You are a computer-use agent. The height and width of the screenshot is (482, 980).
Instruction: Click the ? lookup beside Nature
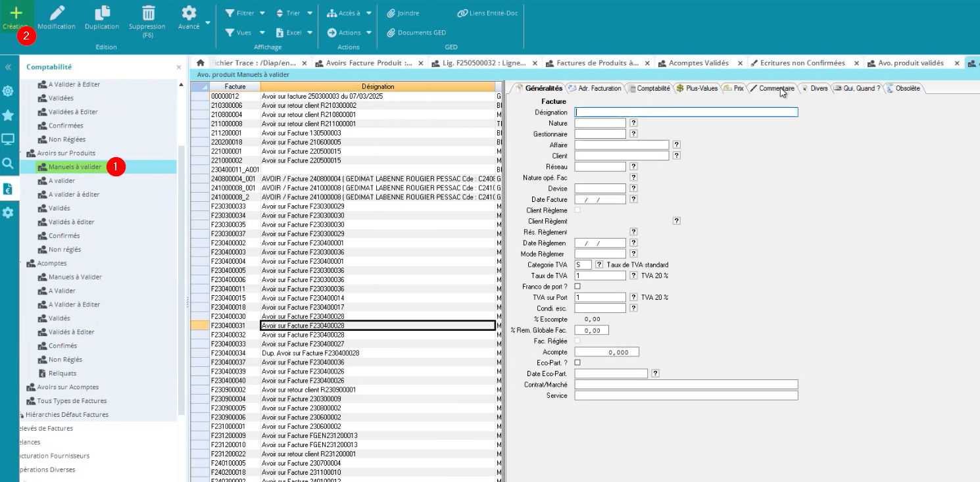point(633,123)
